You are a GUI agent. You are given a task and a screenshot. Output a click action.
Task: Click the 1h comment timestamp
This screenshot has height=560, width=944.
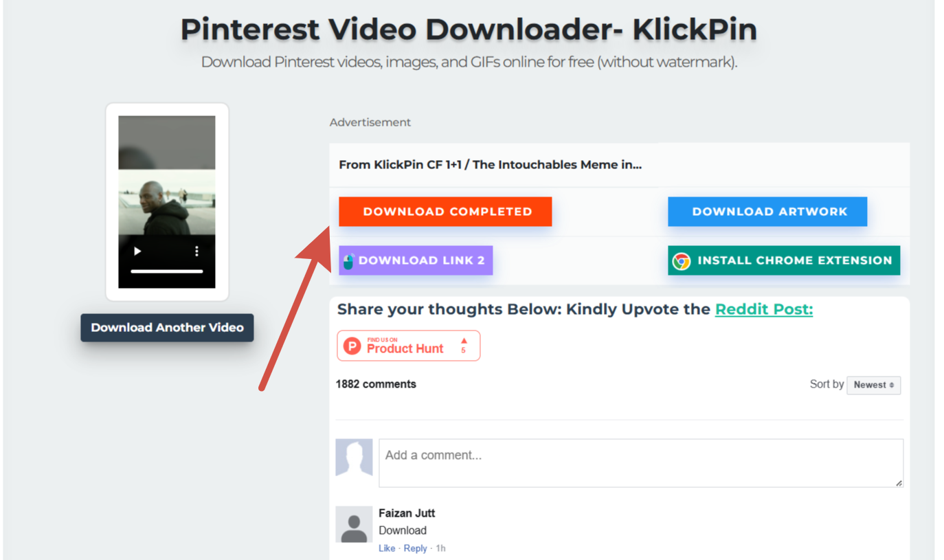pos(440,548)
